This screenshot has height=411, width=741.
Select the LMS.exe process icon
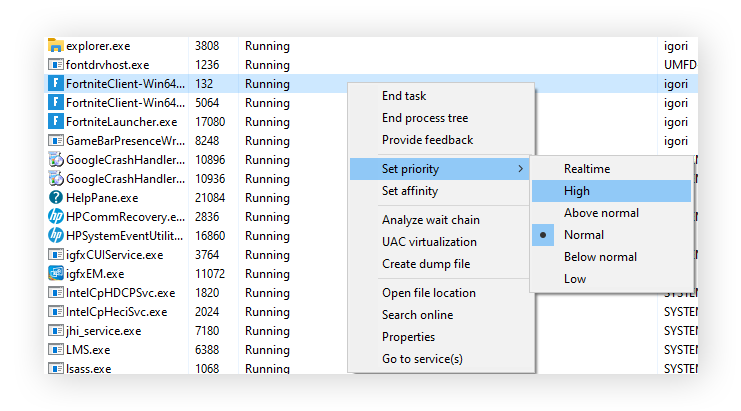[56, 350]
